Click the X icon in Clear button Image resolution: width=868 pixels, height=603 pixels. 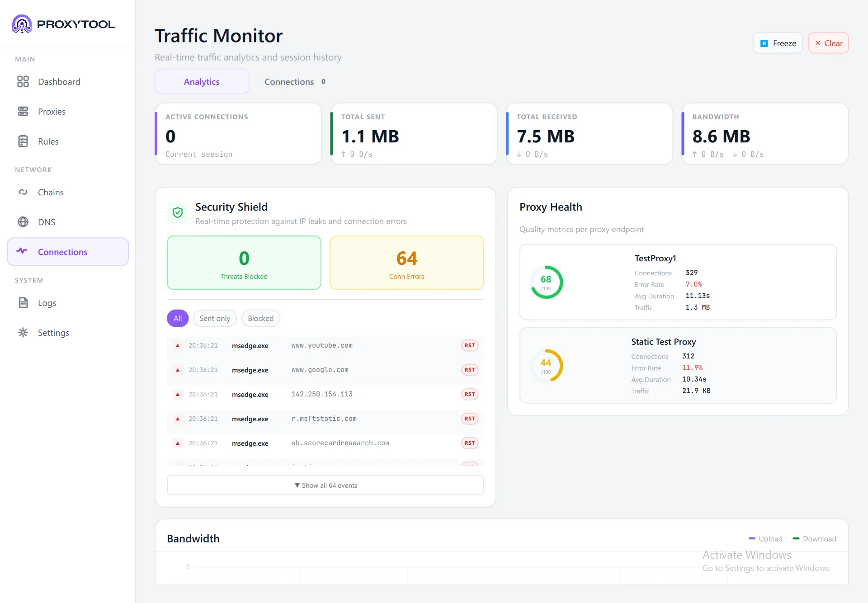click(817, 43)
